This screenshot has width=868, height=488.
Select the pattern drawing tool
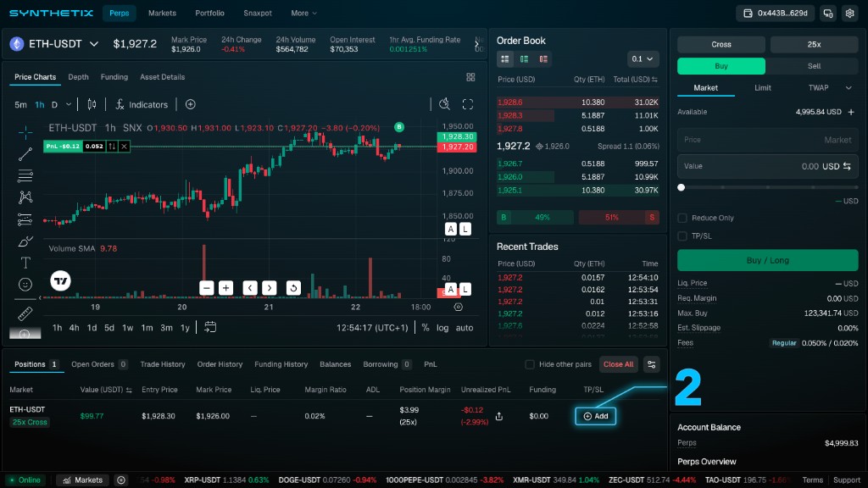pos(25,197)
